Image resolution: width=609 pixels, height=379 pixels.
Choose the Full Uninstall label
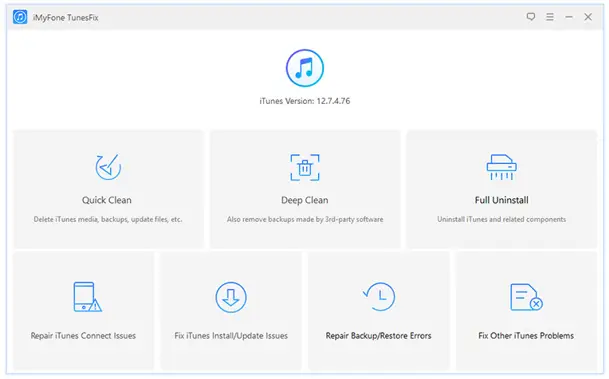coord(501,200)
